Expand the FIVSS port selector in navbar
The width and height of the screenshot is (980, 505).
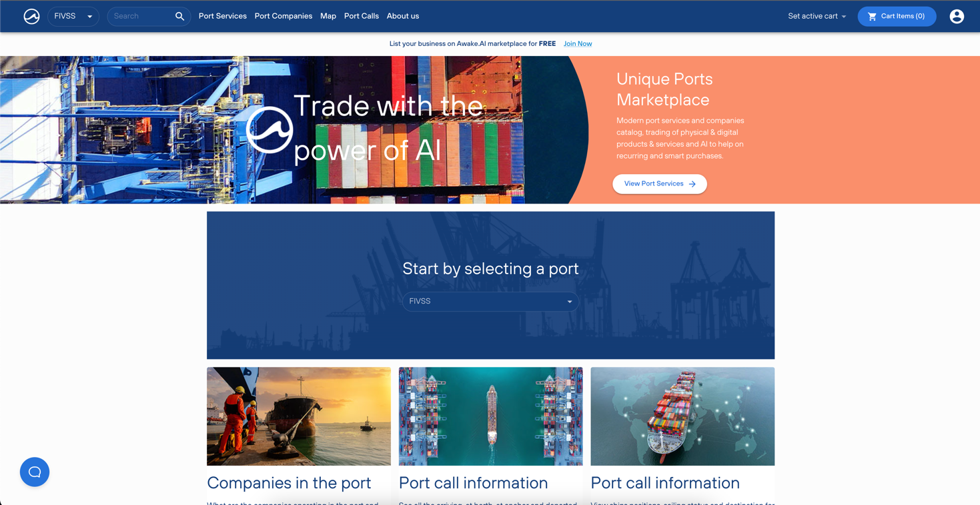click(73, 16)
